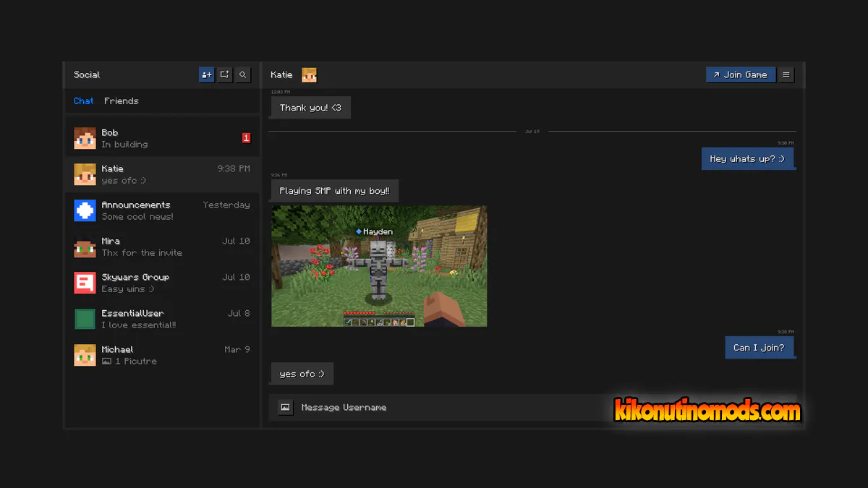Click the 'Playing SMP with my boy!!' message

(x=334, y=191)
